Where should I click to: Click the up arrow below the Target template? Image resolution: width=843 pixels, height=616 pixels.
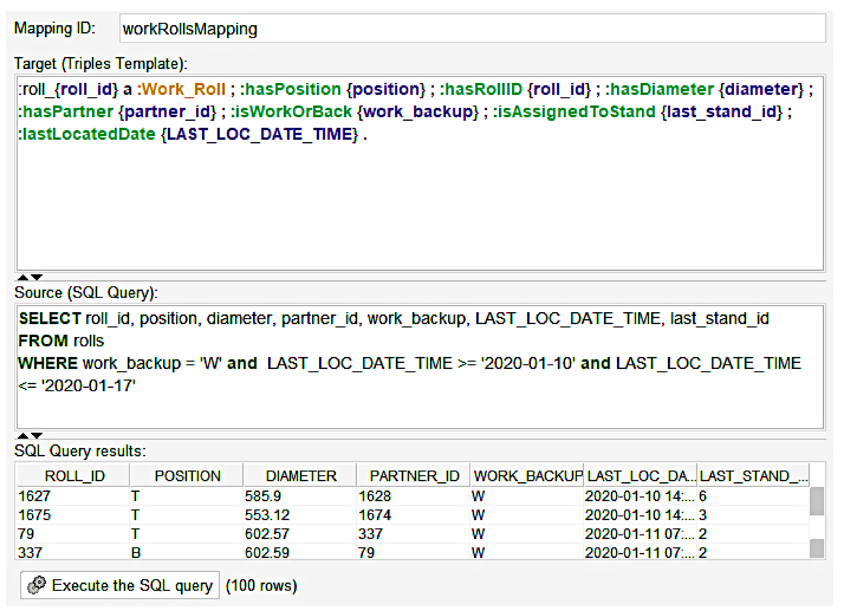point(23,277)
